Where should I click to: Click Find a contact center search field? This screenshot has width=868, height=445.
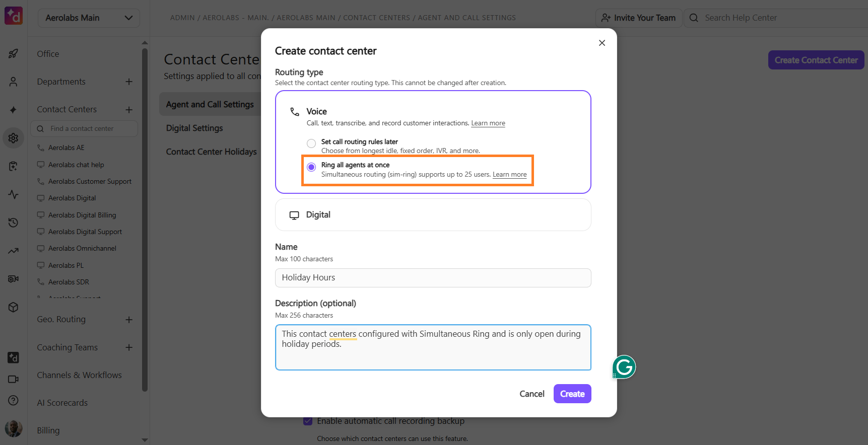(84, 128)
